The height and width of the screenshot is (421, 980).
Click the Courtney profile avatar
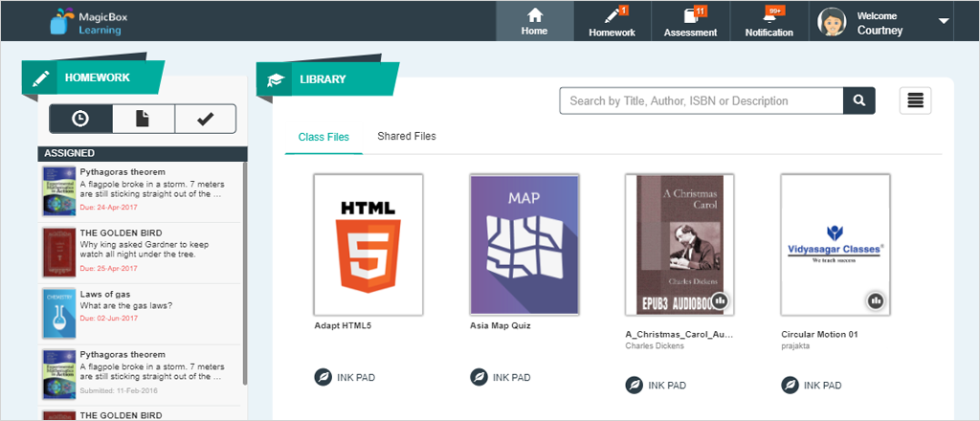[833, 21]
